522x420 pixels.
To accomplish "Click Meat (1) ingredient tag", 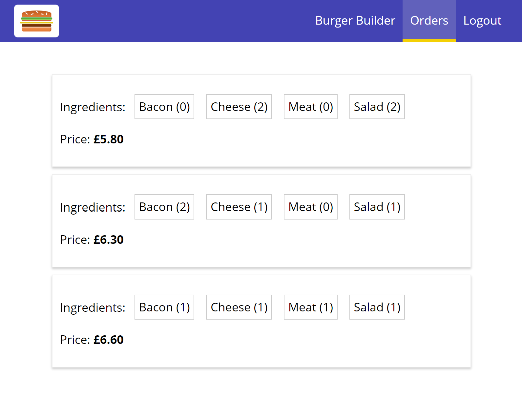I will pyautogui.click(x=311, y=307).
